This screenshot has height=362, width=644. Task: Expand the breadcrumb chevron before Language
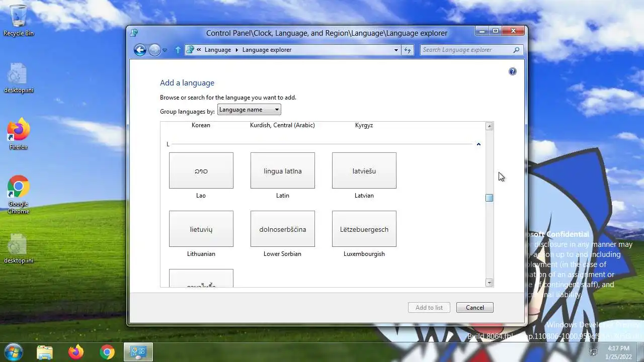click(x=199, y=50)
